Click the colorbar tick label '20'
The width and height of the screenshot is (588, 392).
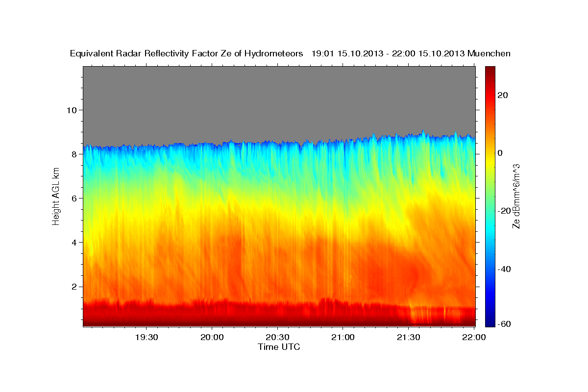click(x=503, y=95)
